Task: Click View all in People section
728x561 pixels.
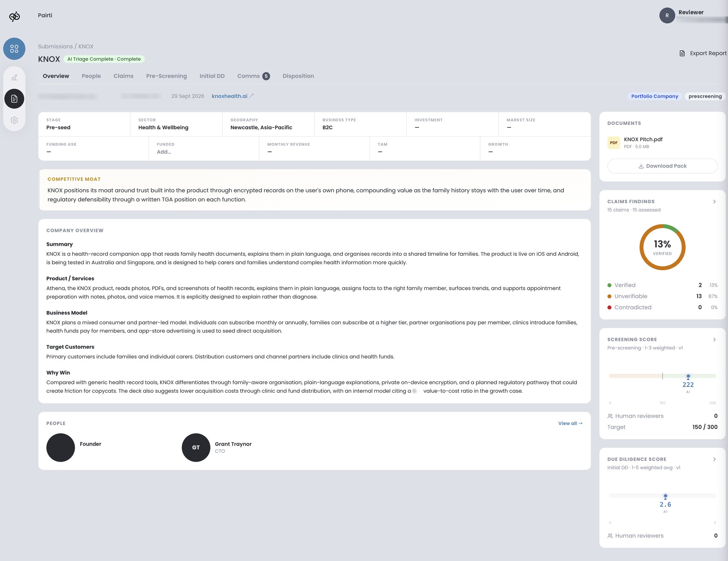Action: [570, 423]
